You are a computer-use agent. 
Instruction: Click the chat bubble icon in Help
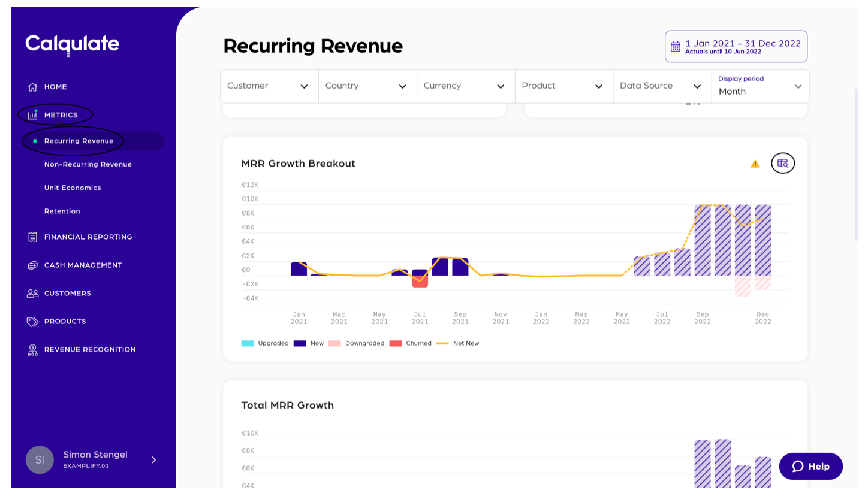click(798, 466)
